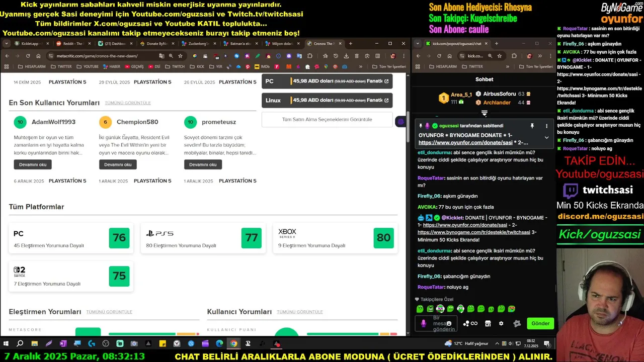Open the PC 45,98 ABD doları Fanatical offer
The height and width of the screenshot is (362, 644).
(x=327, y=81)
